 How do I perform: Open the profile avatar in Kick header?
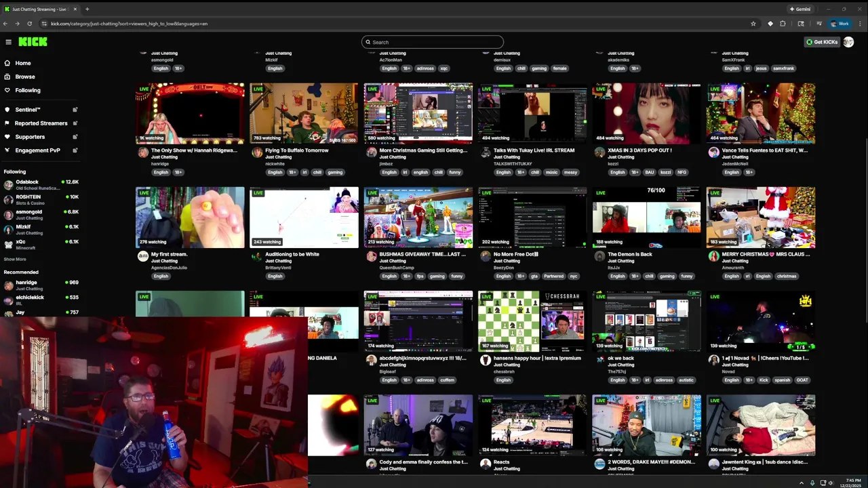pos(848,42)
